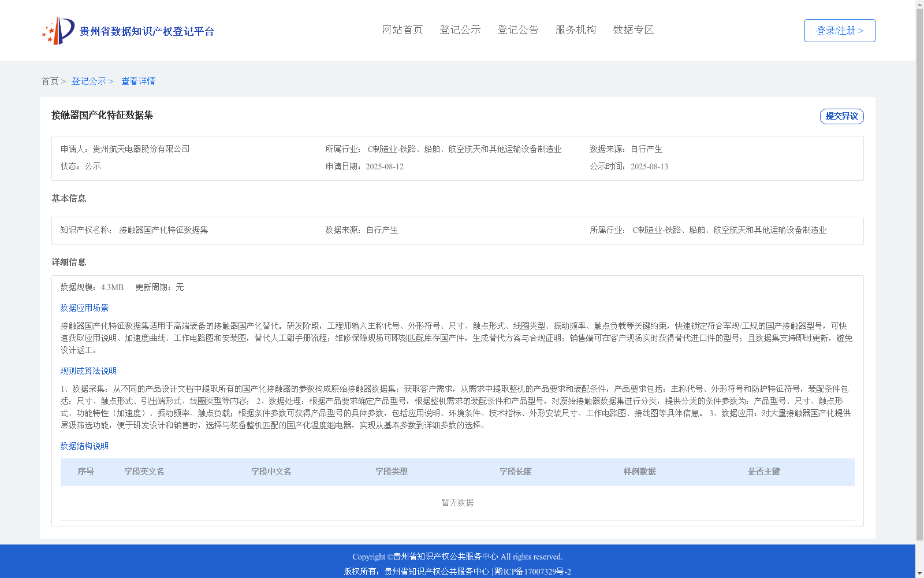
Task: Click the 贵州省数据知识产权登记平台 title
Action: (147, 31)
